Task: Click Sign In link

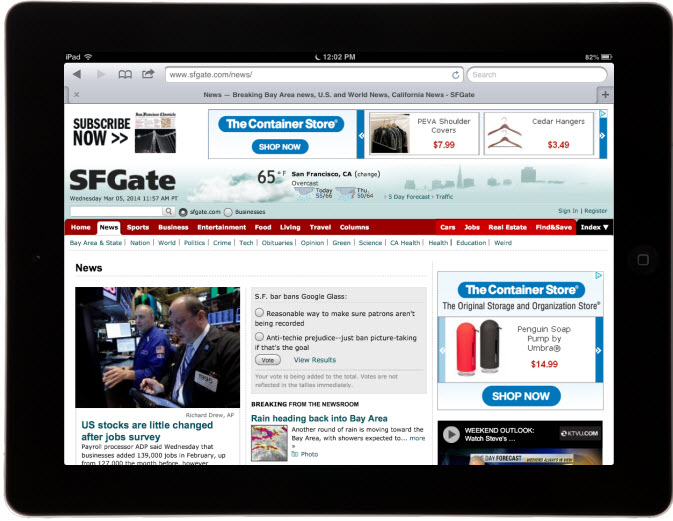Action: tap(568, 211)
